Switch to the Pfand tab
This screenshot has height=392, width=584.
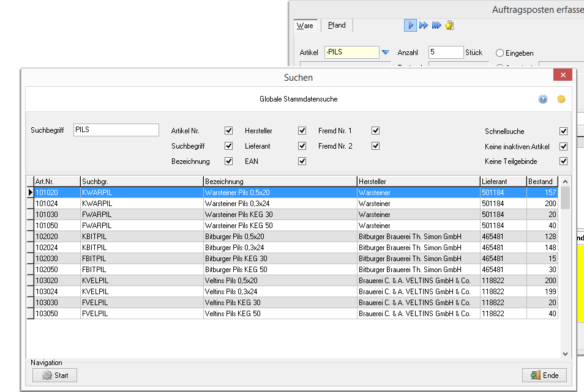[337, 25]
